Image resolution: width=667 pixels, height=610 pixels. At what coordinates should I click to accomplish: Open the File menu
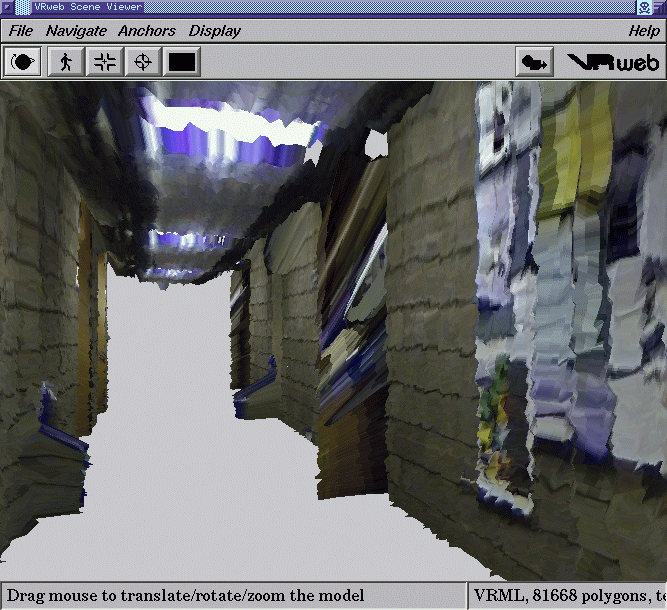coord(21,31)
